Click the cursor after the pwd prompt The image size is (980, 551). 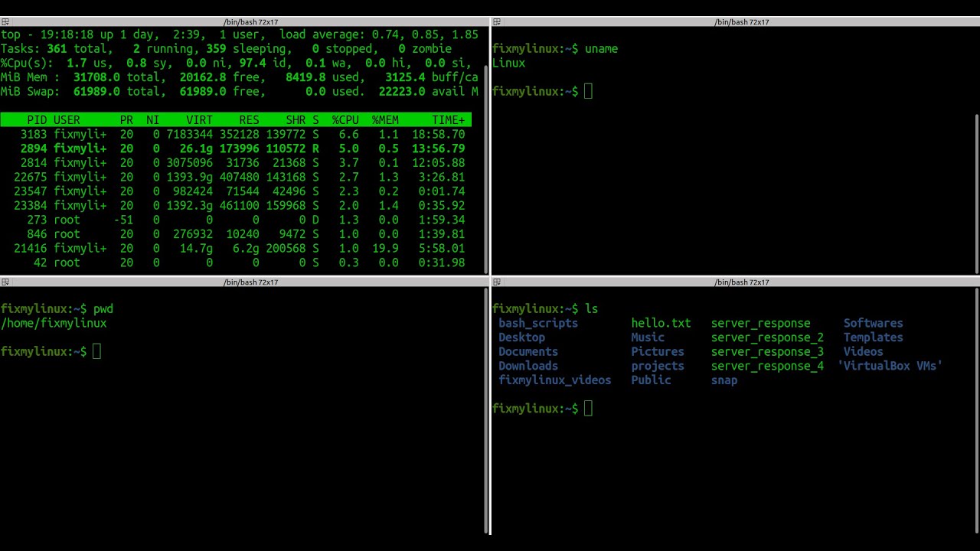96,352
